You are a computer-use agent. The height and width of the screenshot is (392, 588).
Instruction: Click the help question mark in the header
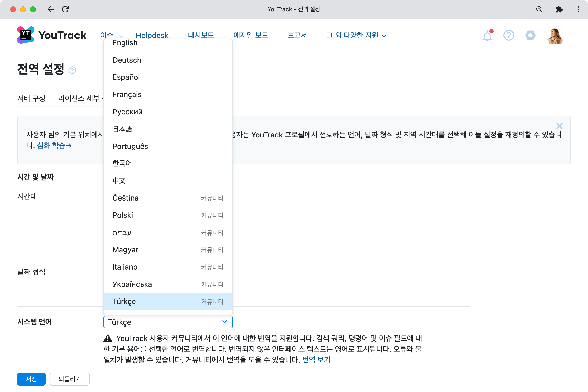click(509, 36)
